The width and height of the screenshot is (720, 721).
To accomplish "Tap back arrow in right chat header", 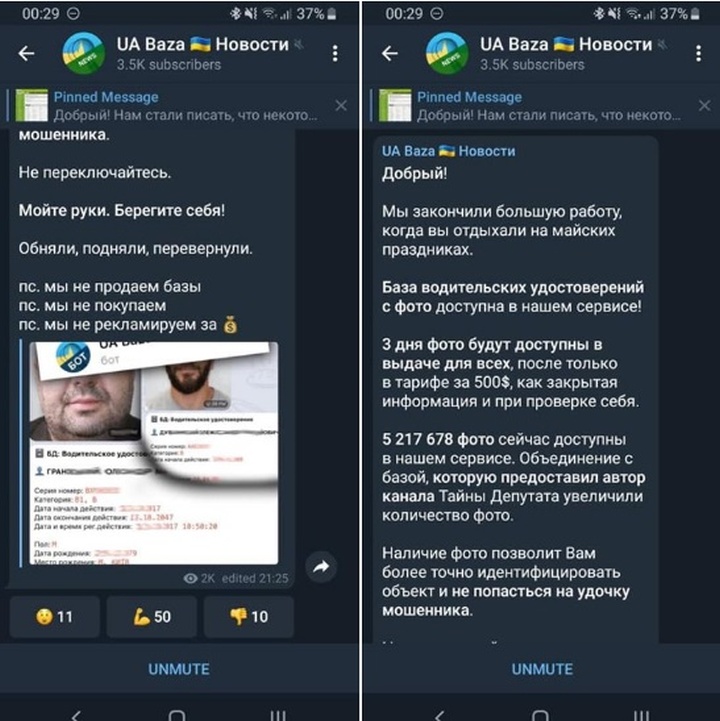I will 389,53.
